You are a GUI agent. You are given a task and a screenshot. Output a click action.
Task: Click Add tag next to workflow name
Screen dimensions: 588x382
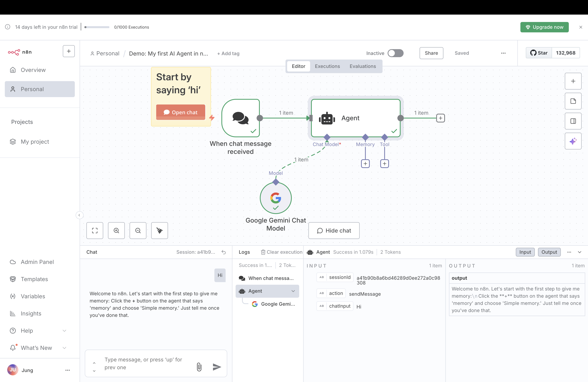pyautogui.click(x=228, y=53)
